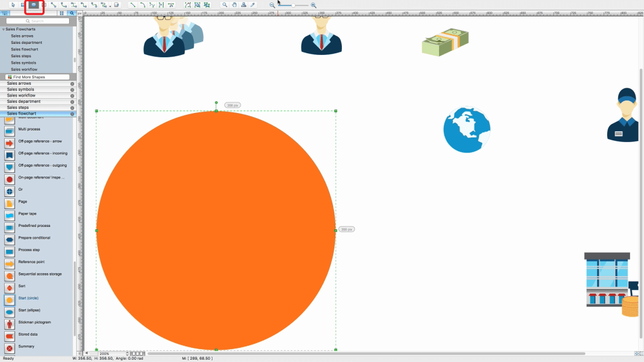
Task: Select the arc drawing tool
Action: 142,5
